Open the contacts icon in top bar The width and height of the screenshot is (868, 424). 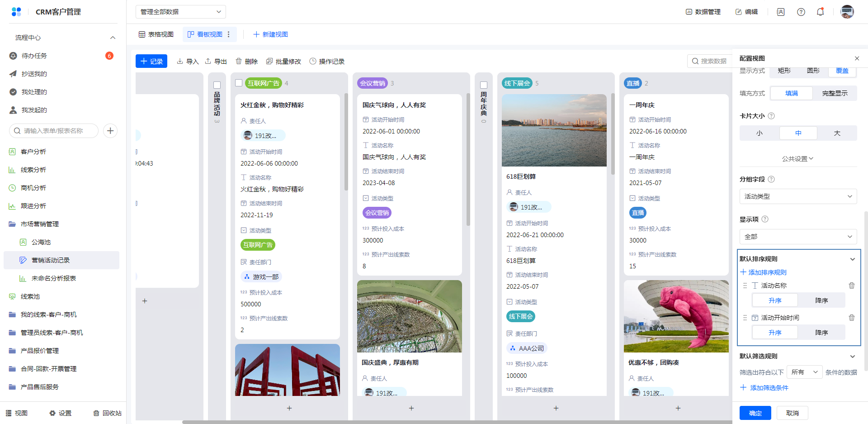click(781, 12)
